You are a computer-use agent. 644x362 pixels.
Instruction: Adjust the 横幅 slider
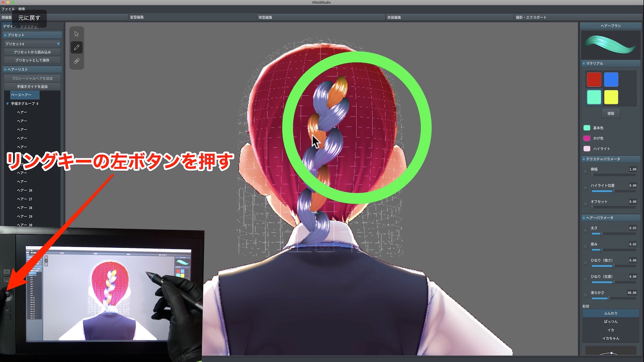point(614,175)
